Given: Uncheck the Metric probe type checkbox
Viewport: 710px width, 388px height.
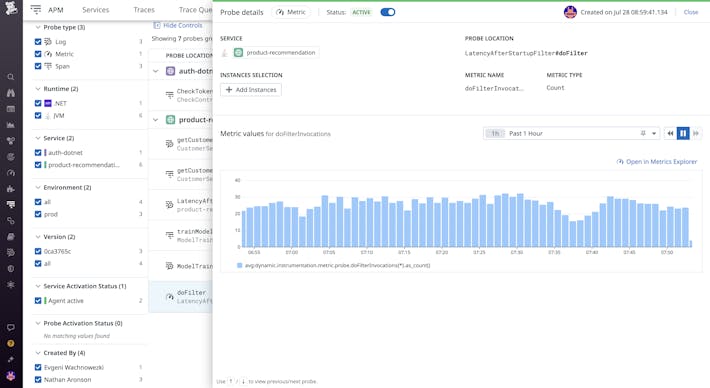Looking at the screenshot, I should 38,54.
